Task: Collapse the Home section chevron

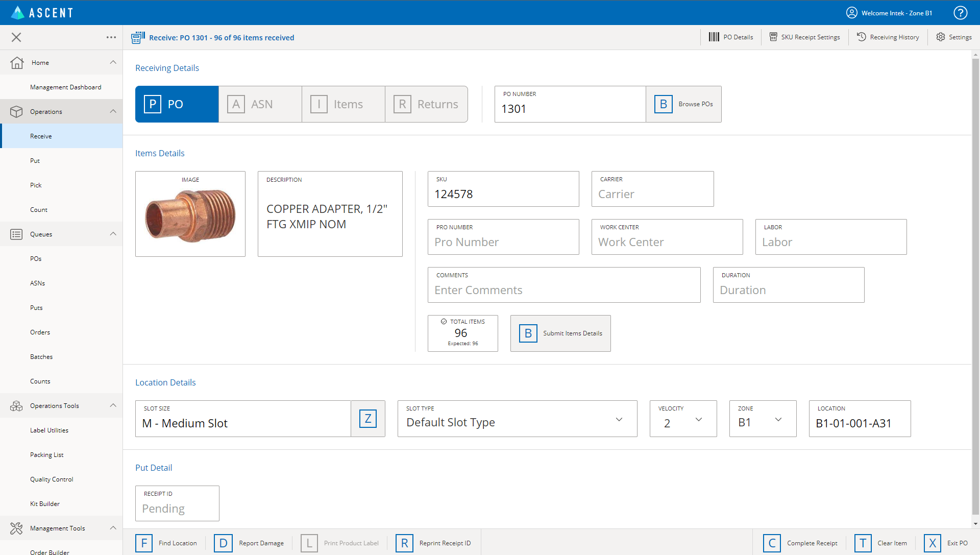Action: coord(113,62)
